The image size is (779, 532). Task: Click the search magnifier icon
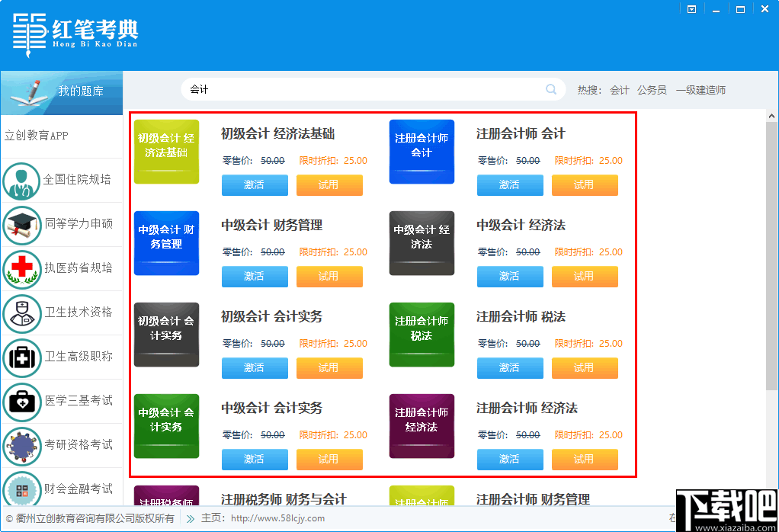click(550, 89)
